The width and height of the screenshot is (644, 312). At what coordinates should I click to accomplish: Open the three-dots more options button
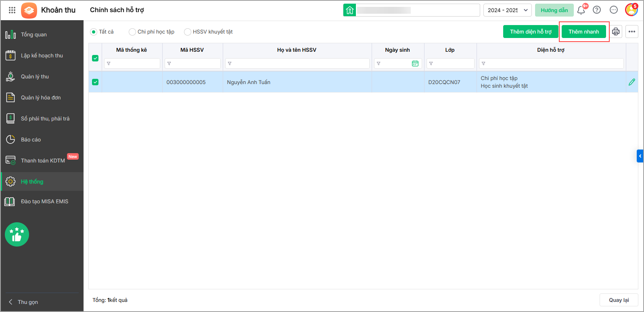pyautogui.click(x=632, y=32)
